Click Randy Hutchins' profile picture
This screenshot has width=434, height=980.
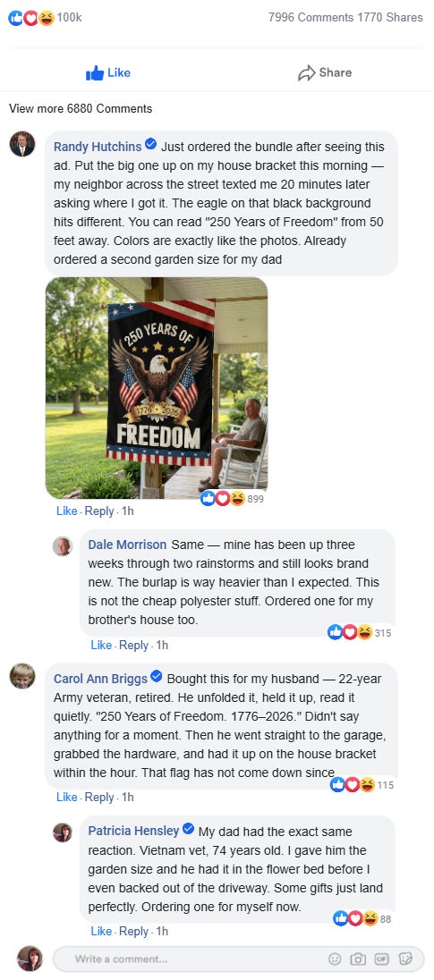[21, 144]
